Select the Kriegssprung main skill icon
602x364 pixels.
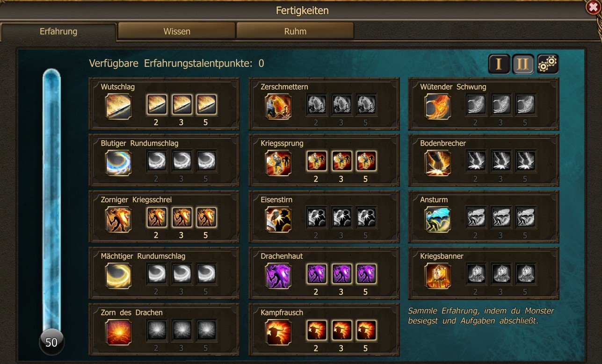click(x=278, y=163)
